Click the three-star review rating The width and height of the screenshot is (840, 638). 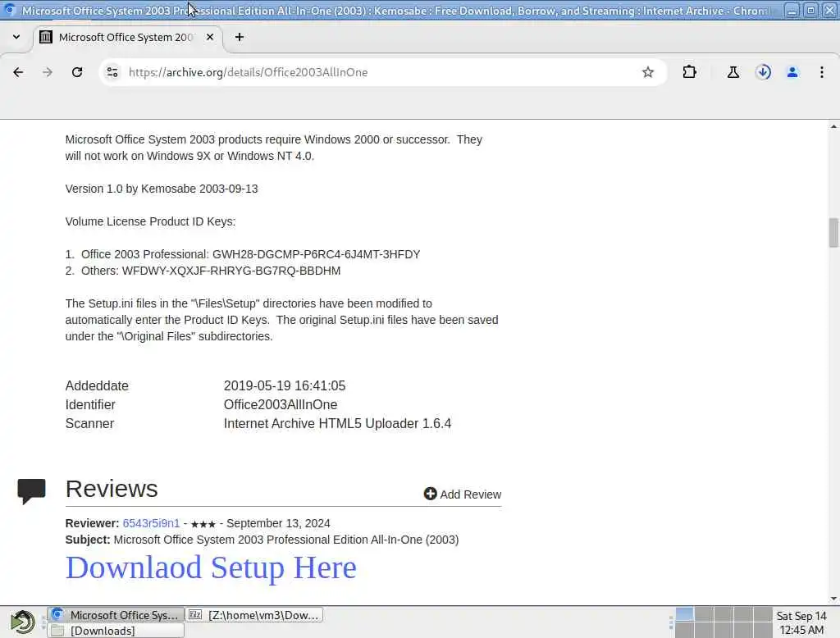click(x=203, y=524)
